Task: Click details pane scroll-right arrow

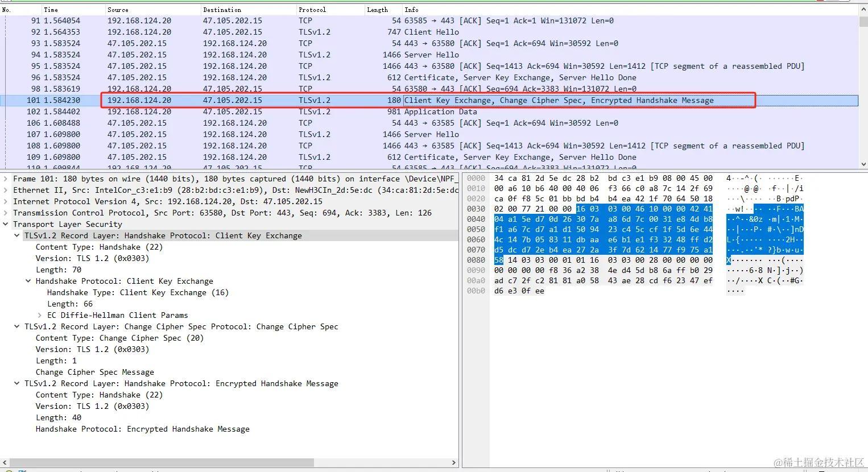Action: [x=454, y=463]
